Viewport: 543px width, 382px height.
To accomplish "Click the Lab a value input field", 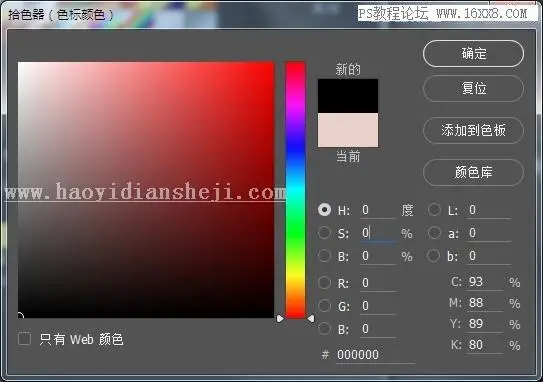I will [x=489, y=233].
